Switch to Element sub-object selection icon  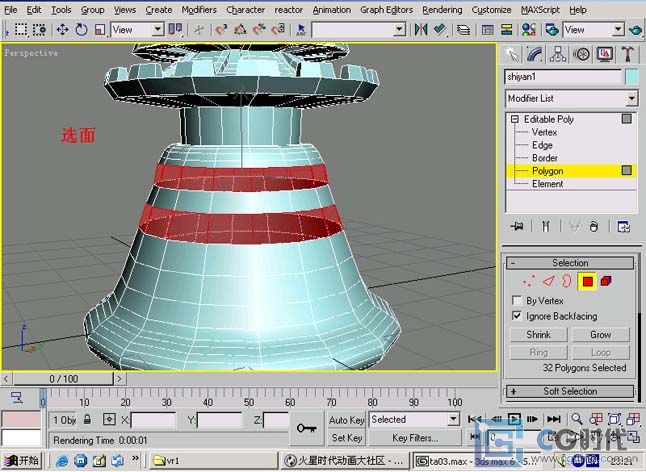pyautogui.click(x=606, y=282)
